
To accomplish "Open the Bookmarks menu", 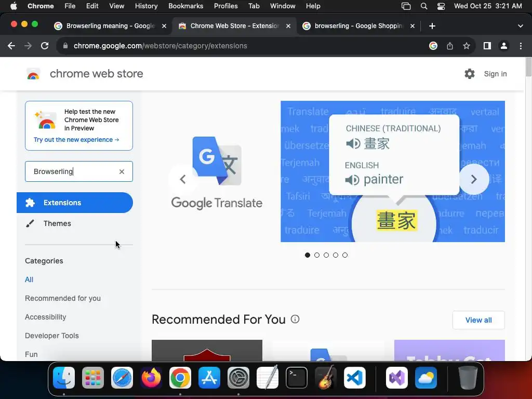I will pyautogui.click(x=185, y=6).
